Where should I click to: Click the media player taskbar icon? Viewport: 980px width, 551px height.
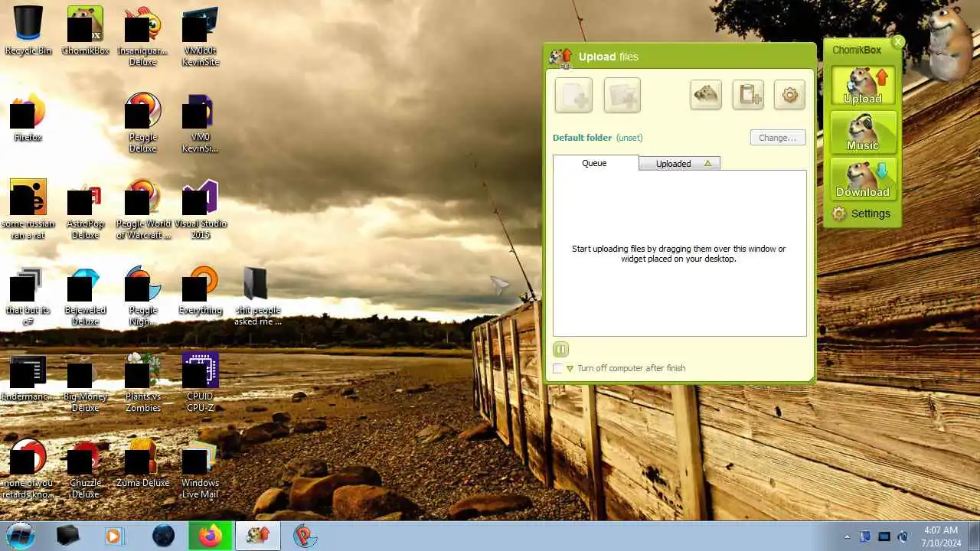point(114,536)
